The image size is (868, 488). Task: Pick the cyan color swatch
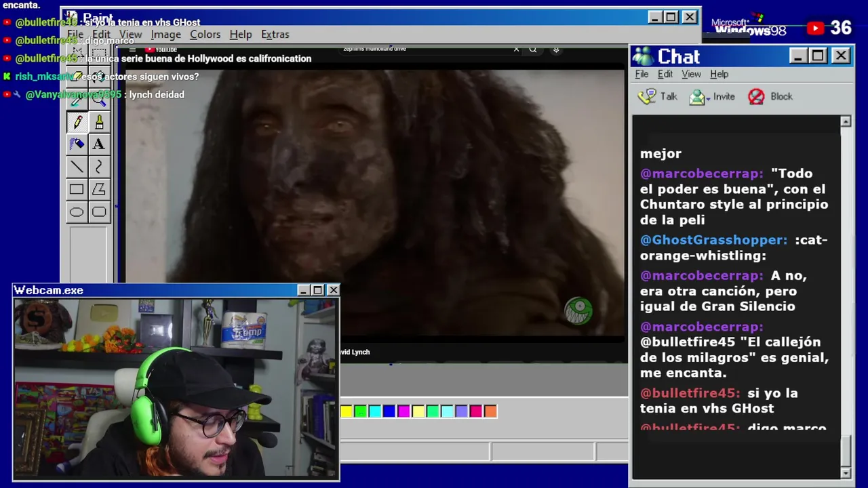(374, 411)
